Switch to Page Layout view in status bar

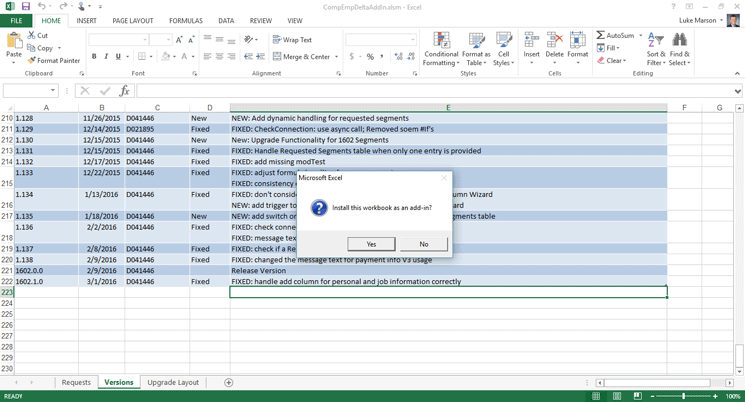(x=617, y=396)
